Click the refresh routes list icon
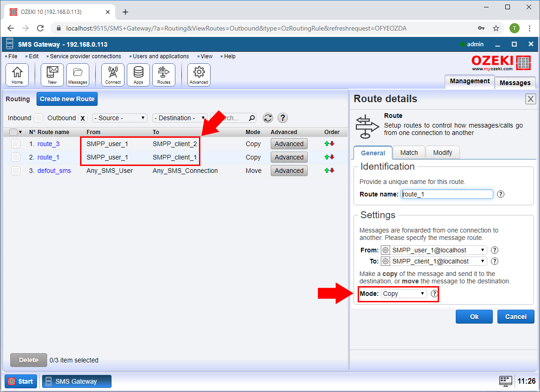The image size is (540, 392). [268, 118]
